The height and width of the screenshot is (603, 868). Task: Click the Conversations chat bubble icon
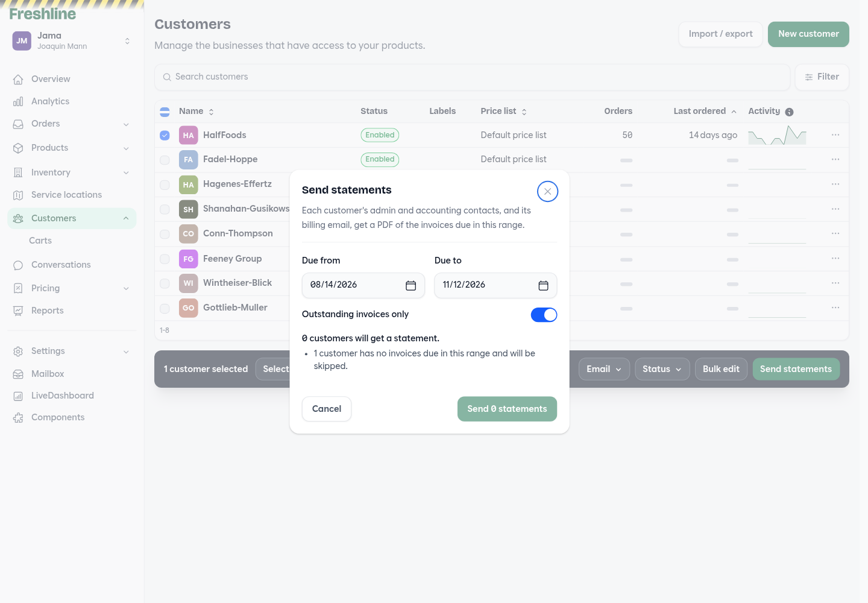pos(18,265)
